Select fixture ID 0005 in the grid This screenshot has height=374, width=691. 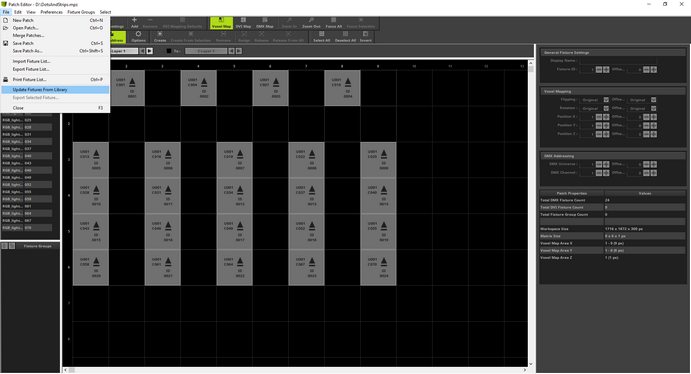pos(91,160)
